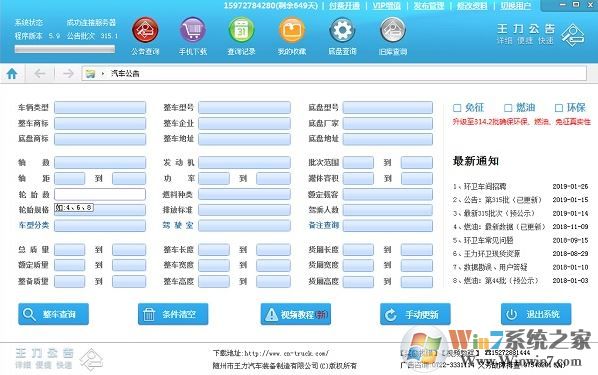Enable the 燃油 checkbox

pos(508,108)
